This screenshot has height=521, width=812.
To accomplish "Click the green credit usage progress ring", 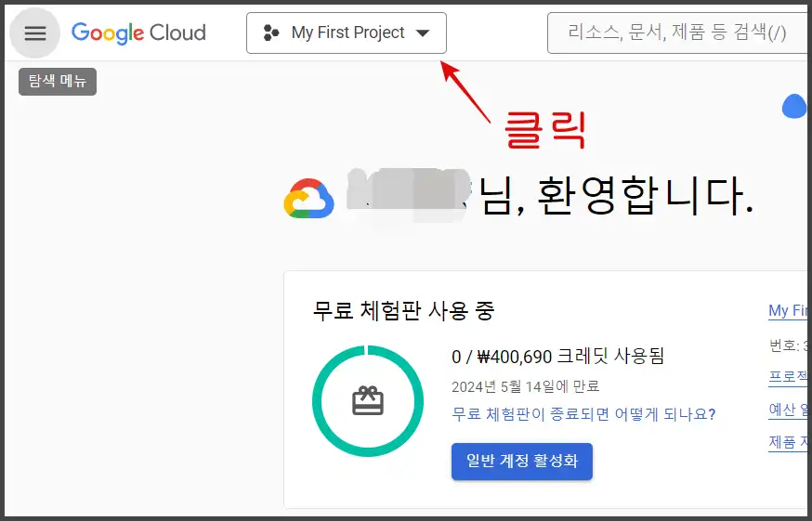I will (368, 401).
